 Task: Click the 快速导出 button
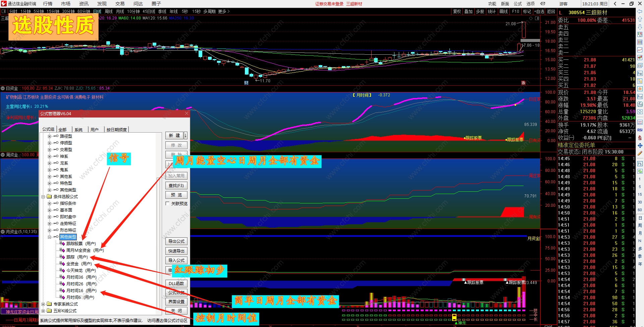pos(176,251)
